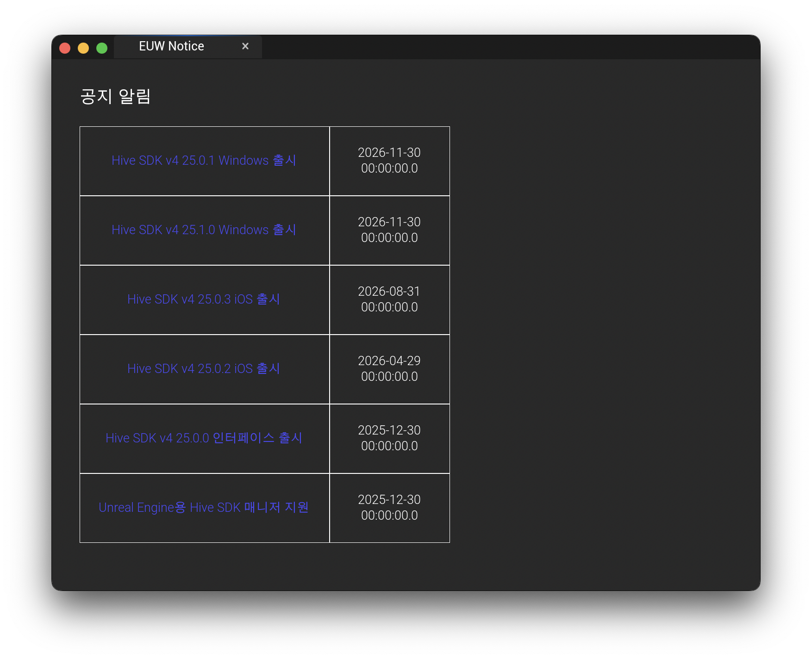Viewport: 812px width, 659px height.
Task: Click date cell in 25.1.0 Windows row
Action: (389, 230)
